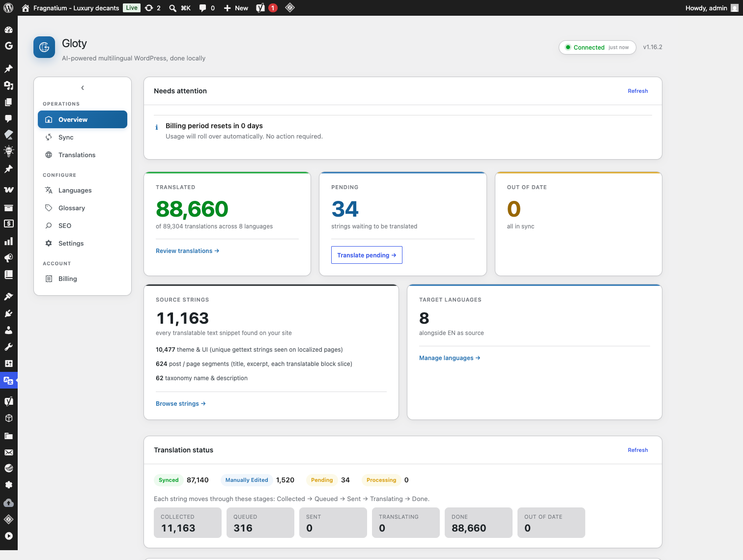The width and height of the screenshot is (743, 560).
Task: Open Payments dollar sidebar icon
Action: coord(8,224)
